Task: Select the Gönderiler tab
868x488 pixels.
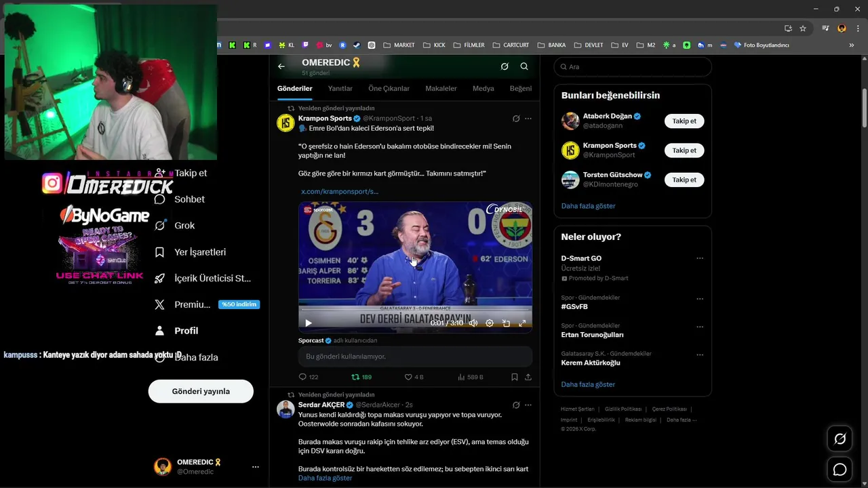Action: tap(294, 89)
